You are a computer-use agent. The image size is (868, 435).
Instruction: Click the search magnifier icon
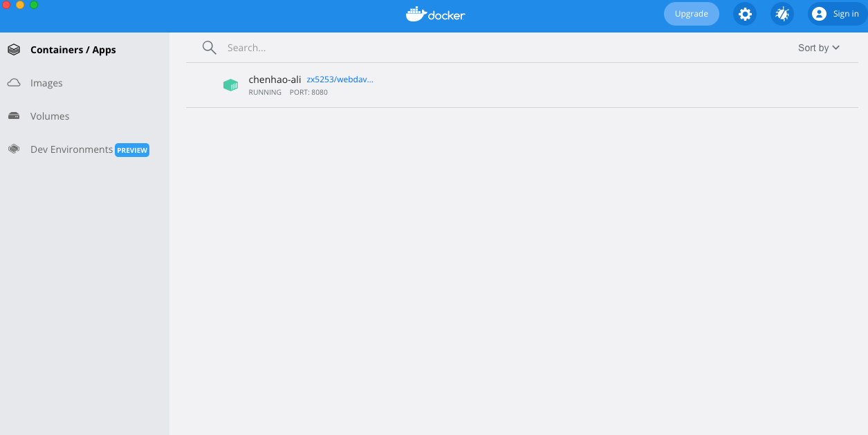pos(209,48)
